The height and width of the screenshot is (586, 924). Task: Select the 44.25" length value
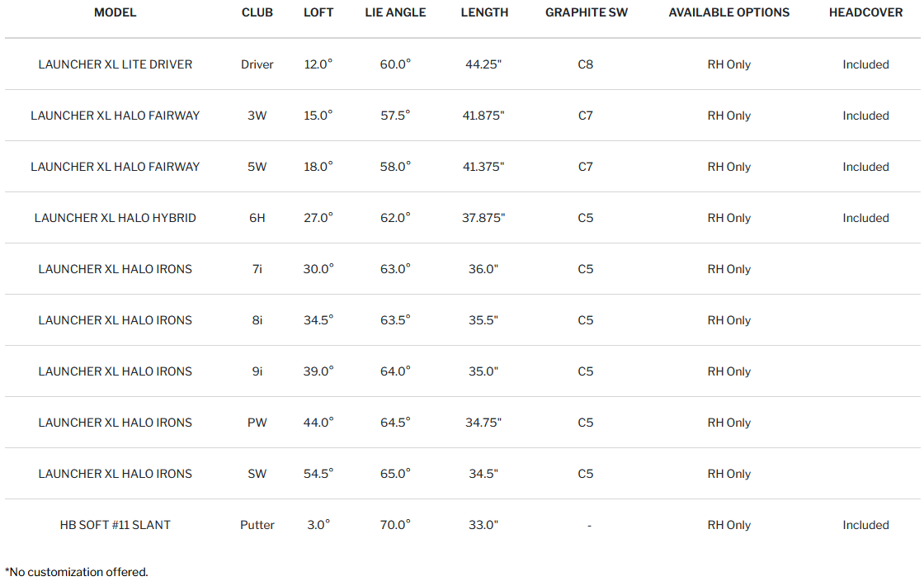(x=483, y=64)
